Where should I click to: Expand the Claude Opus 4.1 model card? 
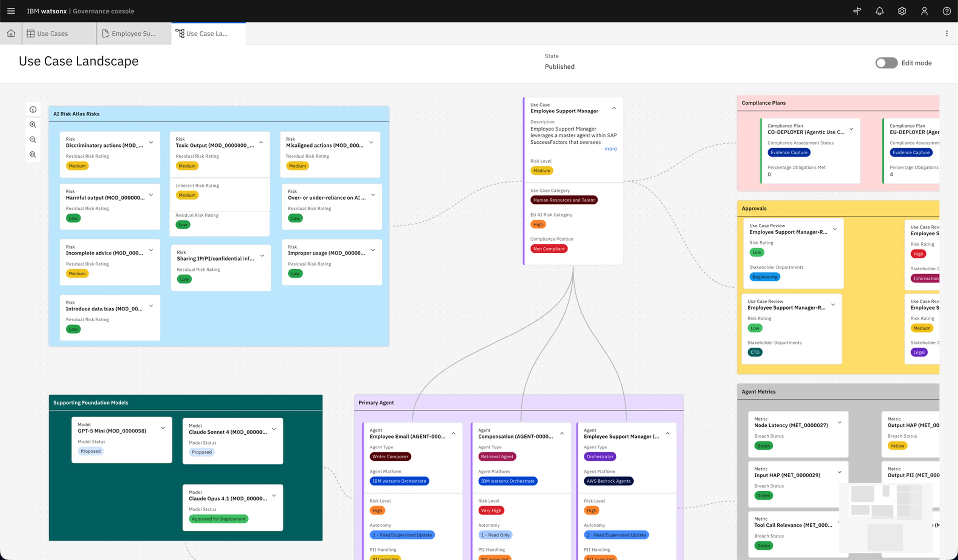click(274, 496)
